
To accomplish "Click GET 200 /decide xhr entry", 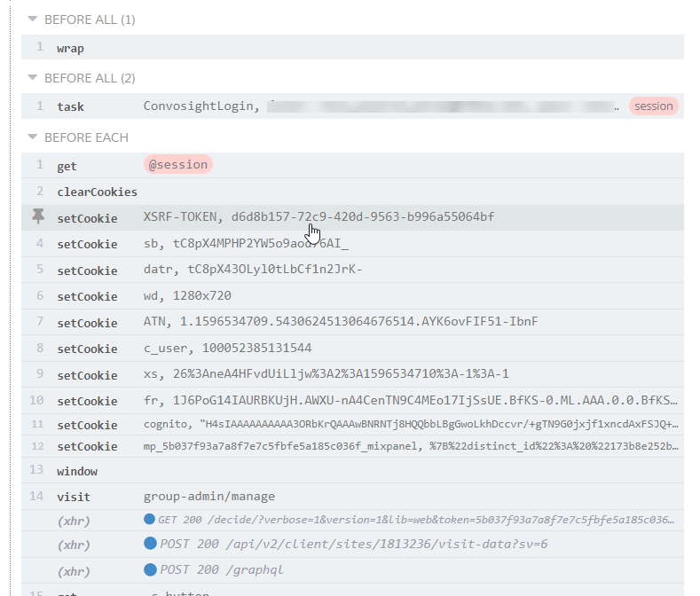I will (352, 520).
